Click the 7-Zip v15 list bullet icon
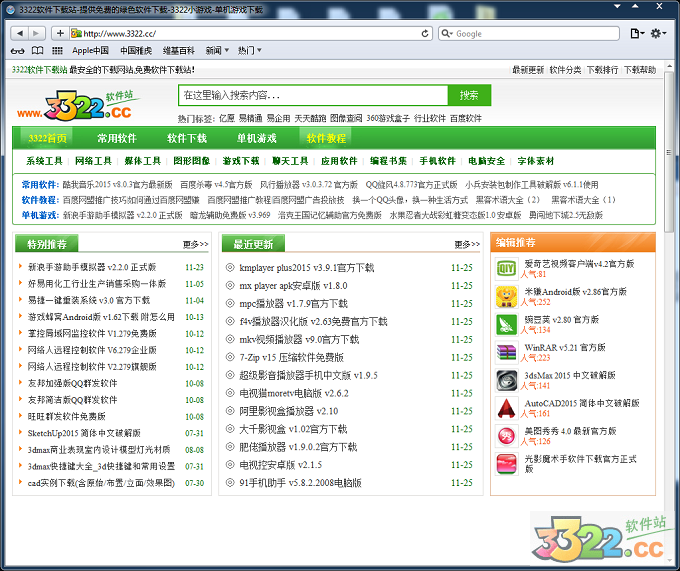 (230, 357)
